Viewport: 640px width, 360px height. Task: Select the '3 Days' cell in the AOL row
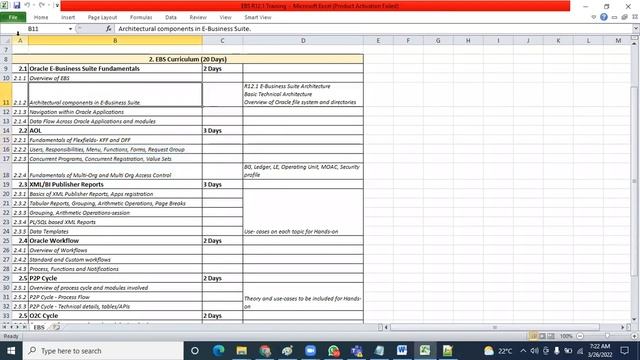(x=222, y=131)
